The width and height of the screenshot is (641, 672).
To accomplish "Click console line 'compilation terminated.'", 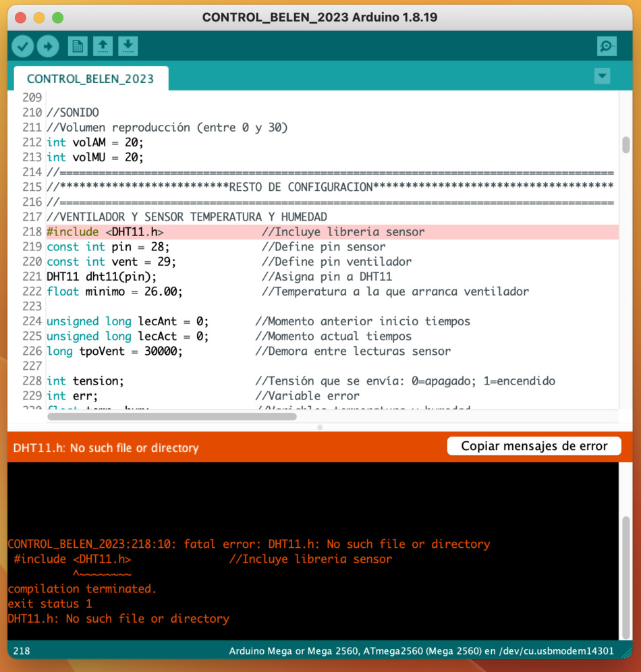I will point(82,589).
